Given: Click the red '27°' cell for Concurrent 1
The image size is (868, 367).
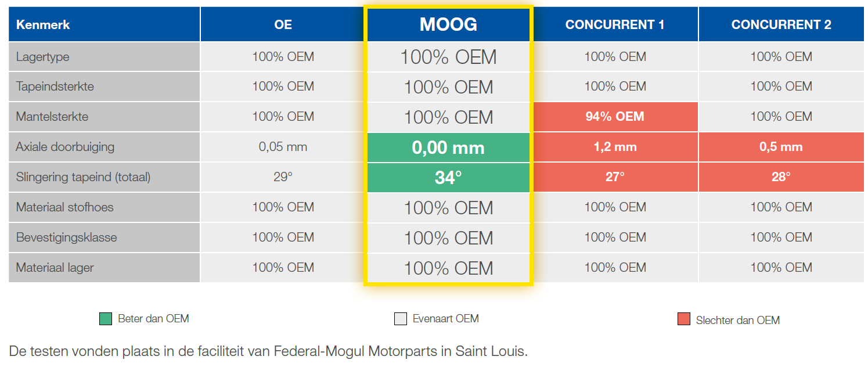Looking at the screenshot, I should coord(615,177).
